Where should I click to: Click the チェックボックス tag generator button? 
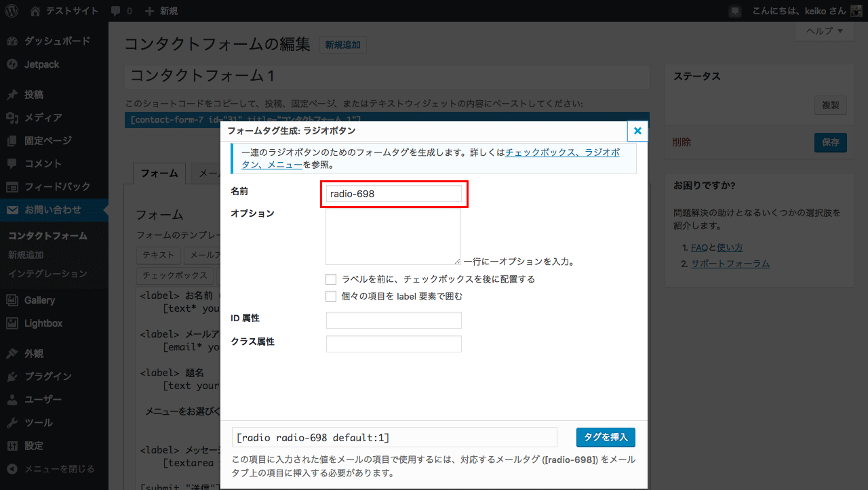coord(175,275)
